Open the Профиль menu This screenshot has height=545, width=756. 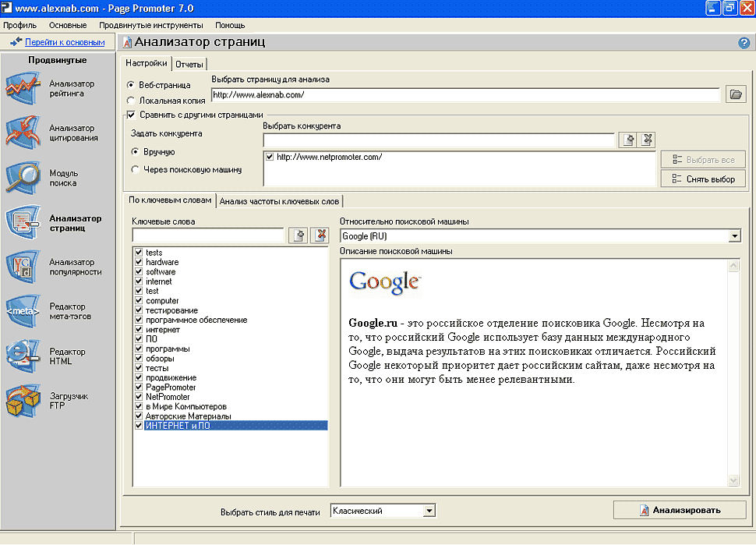pyautogui.click(x=19, y=25)
